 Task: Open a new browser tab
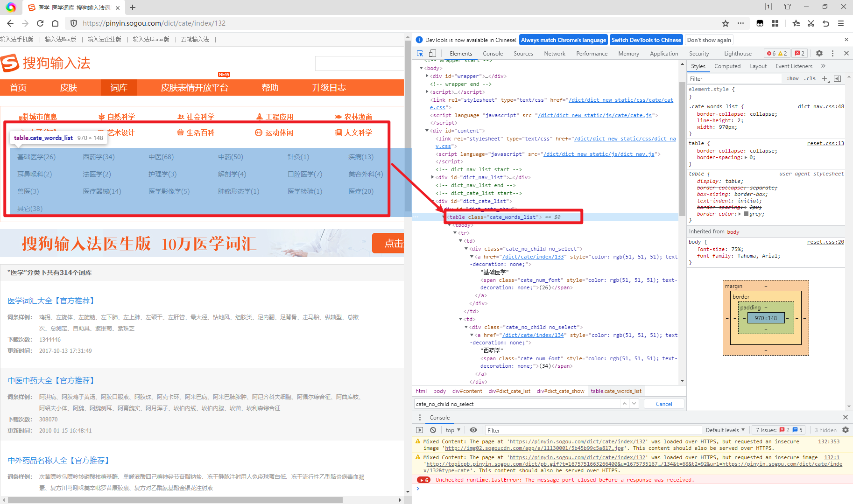pyautogui.click(x=133, y=7)
